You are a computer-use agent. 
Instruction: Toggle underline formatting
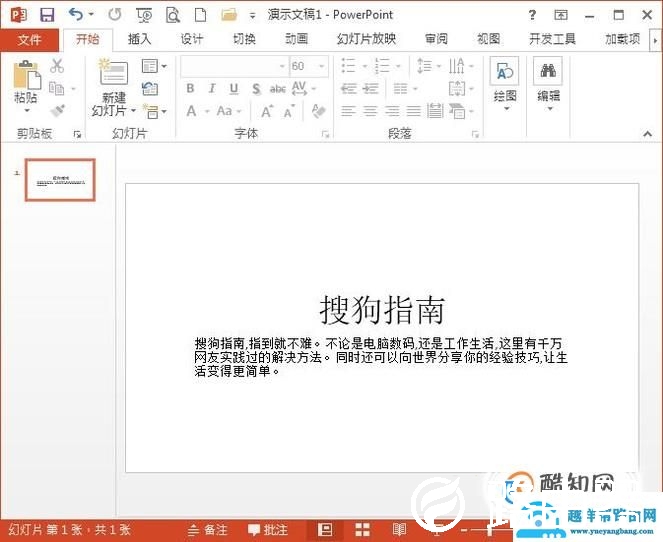tap(234, 88)
